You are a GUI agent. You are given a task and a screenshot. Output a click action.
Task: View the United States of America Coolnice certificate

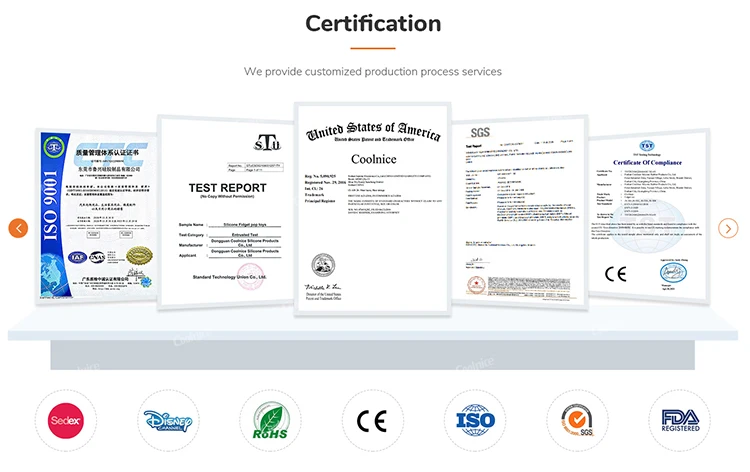point(373,209)
